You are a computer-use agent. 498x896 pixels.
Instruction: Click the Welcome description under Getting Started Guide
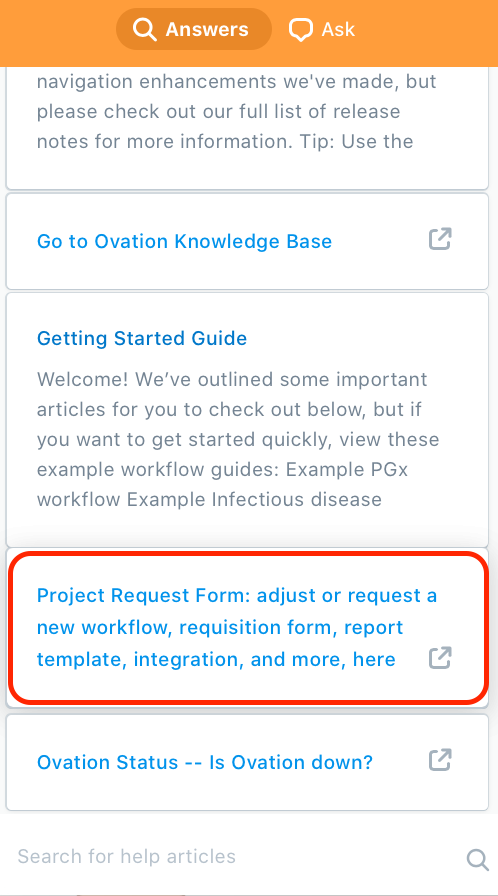pos(238,439)
